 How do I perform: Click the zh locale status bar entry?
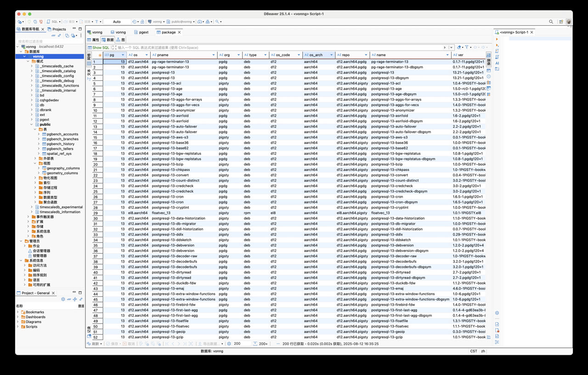pos(483,351)
